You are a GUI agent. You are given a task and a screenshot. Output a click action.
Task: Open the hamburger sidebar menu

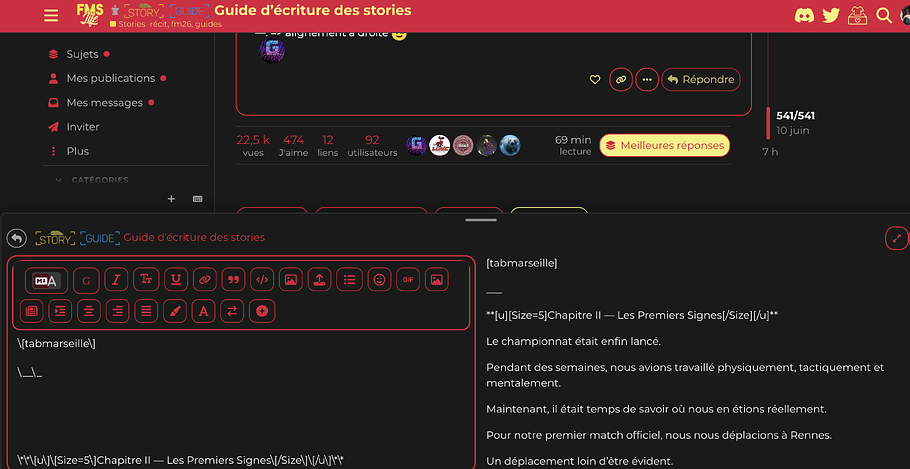pos(51,16)
